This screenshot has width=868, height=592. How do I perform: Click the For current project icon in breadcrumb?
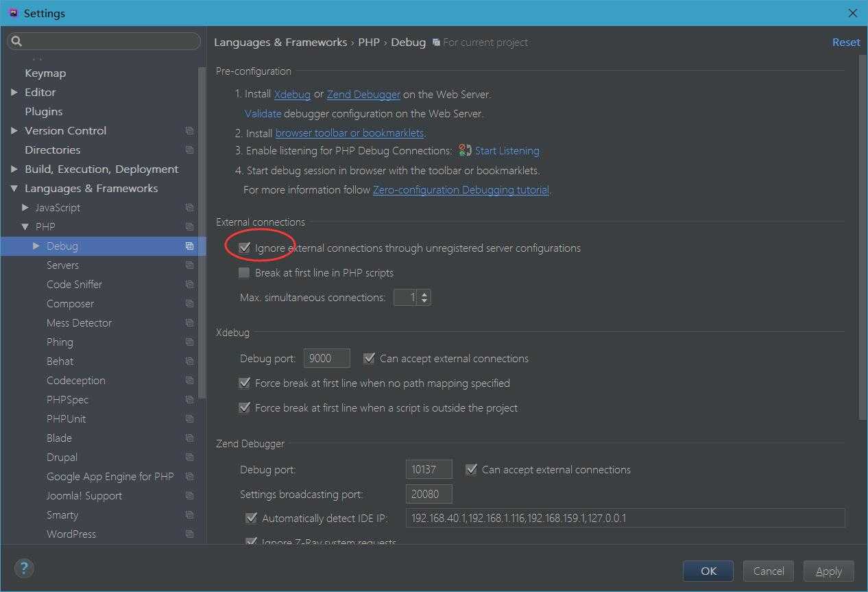pos(436,43)
